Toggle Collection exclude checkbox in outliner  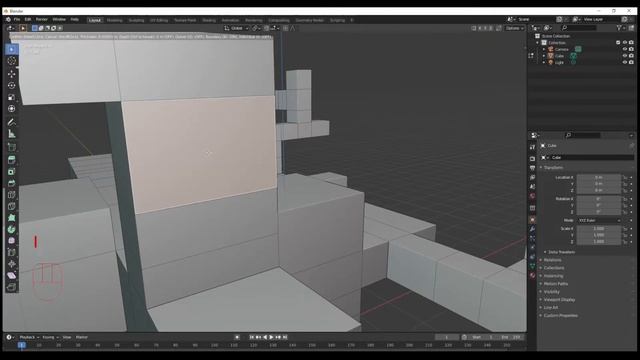click(x=618, y=42)
